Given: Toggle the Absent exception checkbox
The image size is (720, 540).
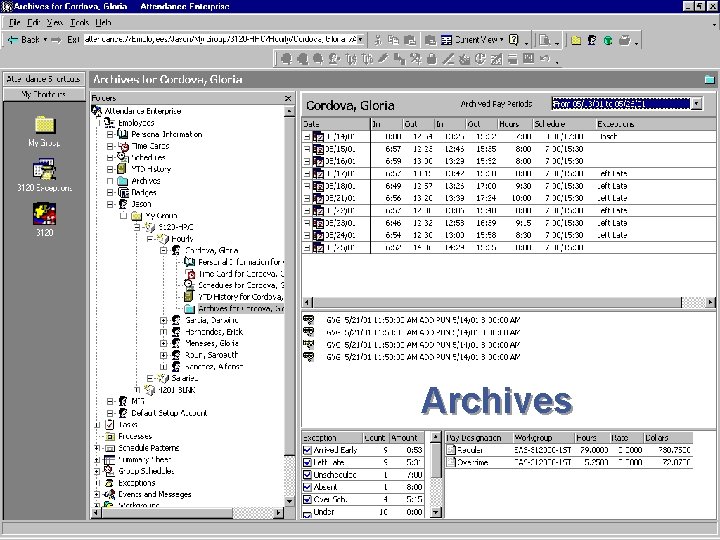Looking at the screenshot, I should point(307,487).
